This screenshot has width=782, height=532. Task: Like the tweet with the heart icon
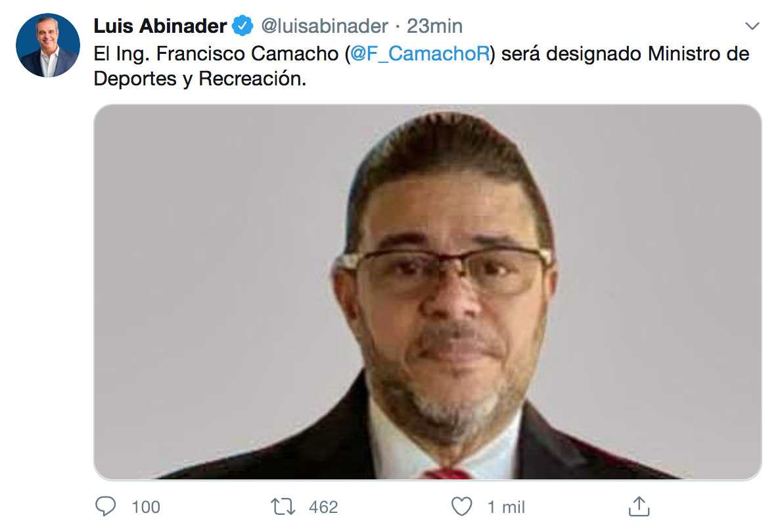(461, 506)
